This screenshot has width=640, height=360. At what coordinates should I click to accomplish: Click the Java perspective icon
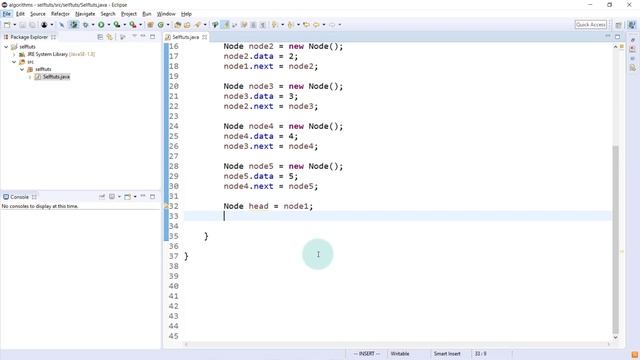[x=631, y=25]
